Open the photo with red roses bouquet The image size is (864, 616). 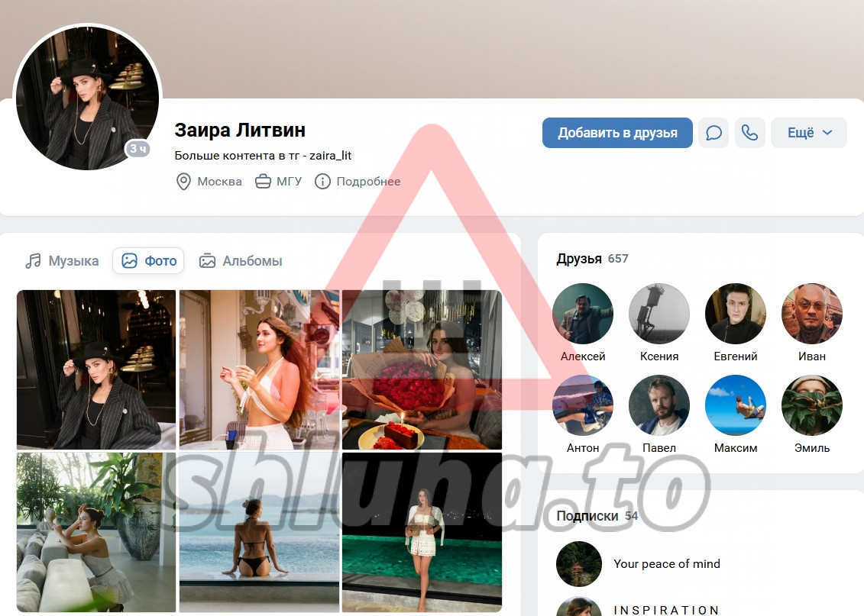tap(422, 369)
